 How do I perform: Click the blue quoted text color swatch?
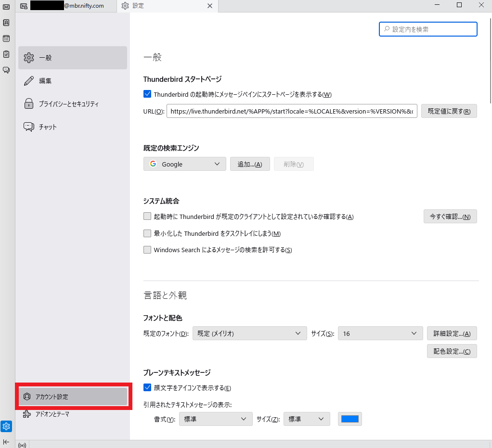click(x=350, y=419)
